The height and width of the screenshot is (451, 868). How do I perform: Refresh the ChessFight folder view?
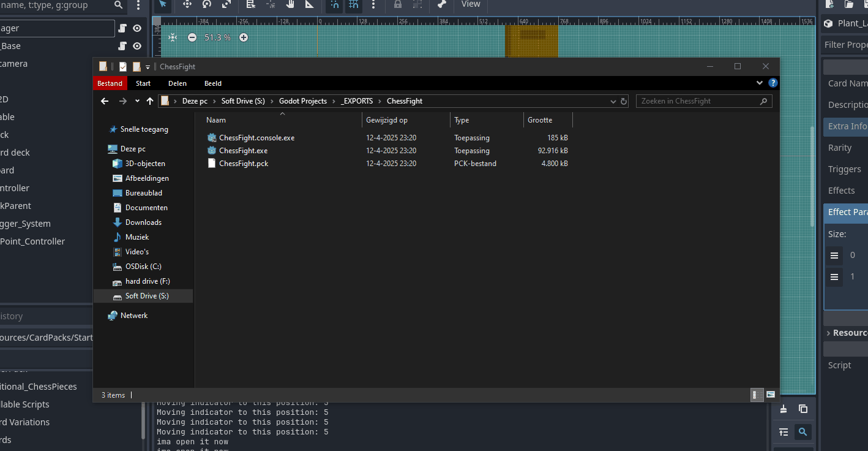(624, 101)
